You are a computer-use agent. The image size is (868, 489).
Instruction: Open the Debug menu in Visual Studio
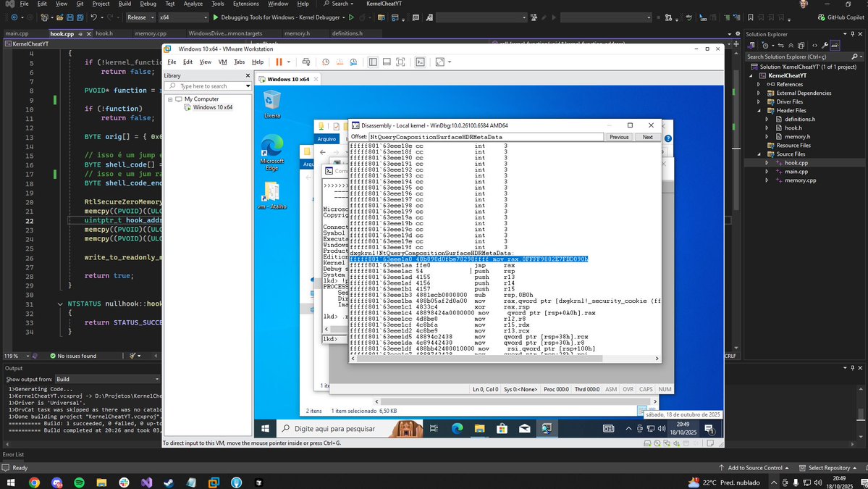[148, 4]
